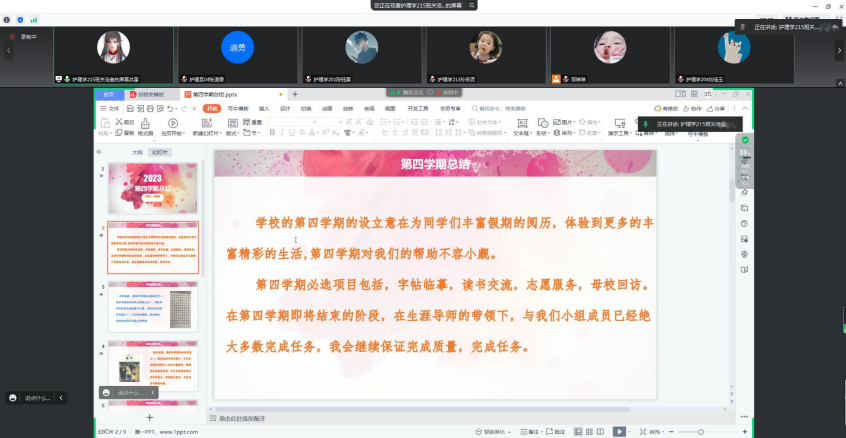The height and width of the screenshot is (438, 846).
Task: Click the add new slide plus button
Action: click(x=150, y=416)
